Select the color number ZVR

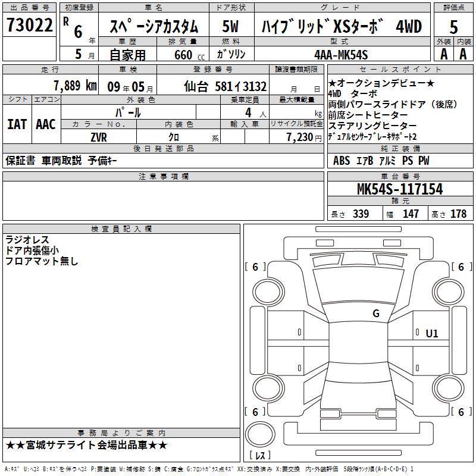98,137
